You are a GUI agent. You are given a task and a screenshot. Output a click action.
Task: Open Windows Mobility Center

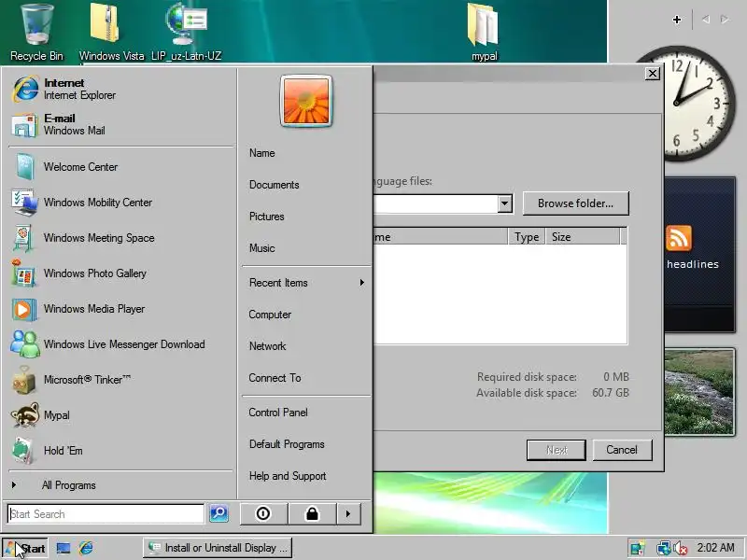[121, 203]
